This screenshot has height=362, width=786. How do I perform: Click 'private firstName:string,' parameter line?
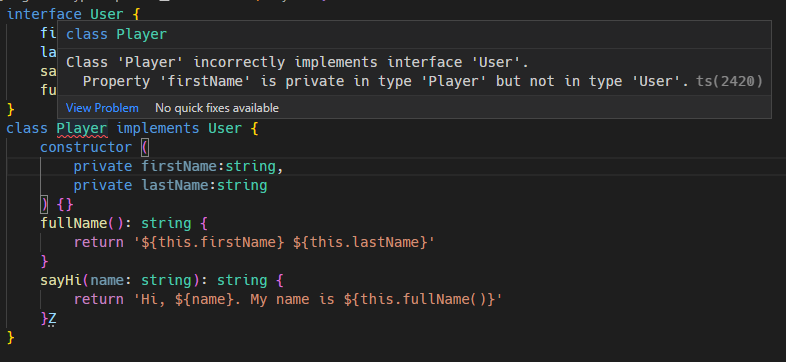pos(178,166)
